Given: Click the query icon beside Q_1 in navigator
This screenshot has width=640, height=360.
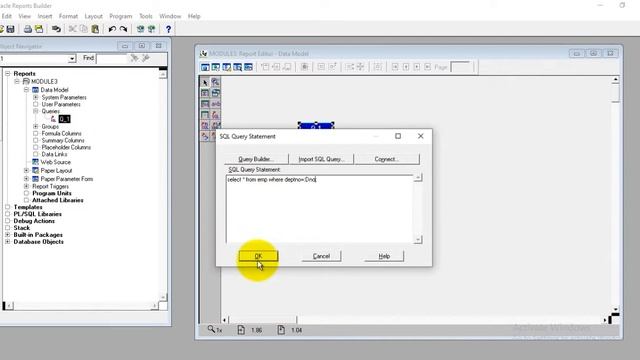Looking at the screenshot, I should pyautogui.click(x=53, y=119).
